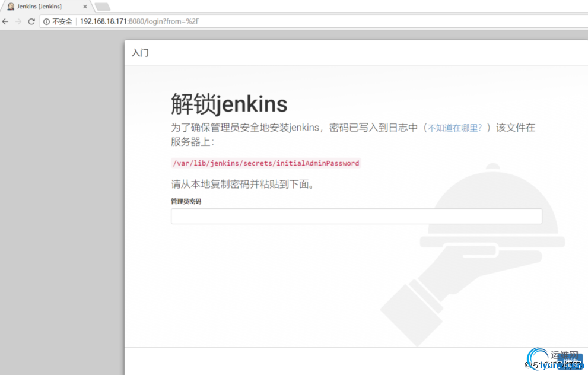Open a new tab with the blank tab button
Viewport: 588px width, 375px height.
pos(103,7)
